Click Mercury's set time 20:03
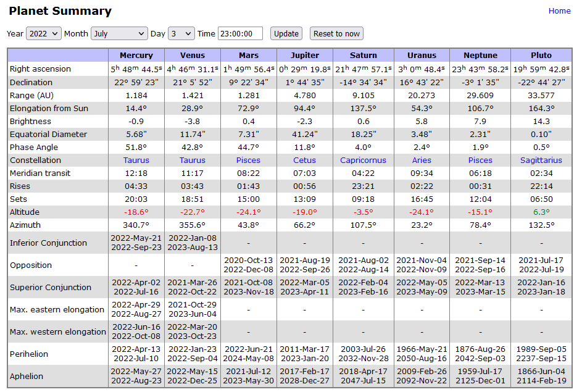This screenshot has height=392, width=582. coord(136,199)
